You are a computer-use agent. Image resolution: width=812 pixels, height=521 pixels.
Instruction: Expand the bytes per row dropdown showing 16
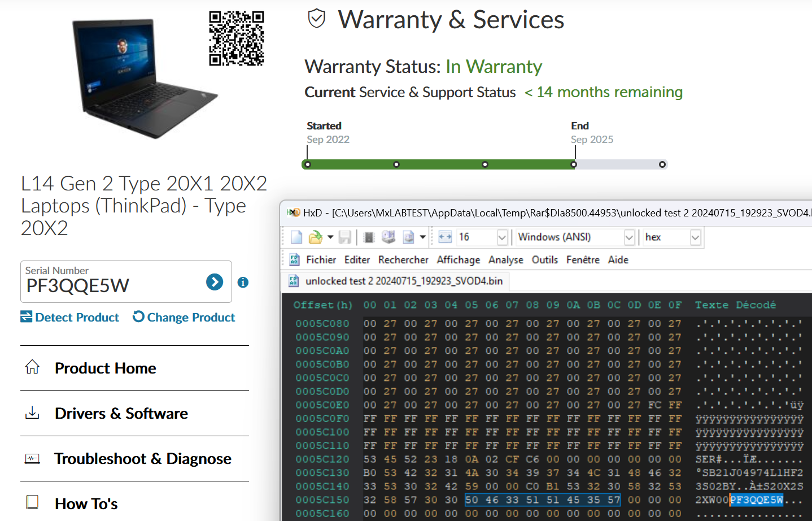(x=502, y=237)
